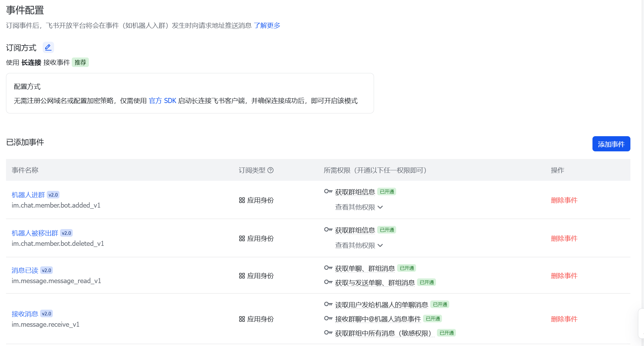Click the key icon beside 获取群组信息 in first row
The height and width of the screenshot is (346, 644).
click(x=328, y=191)
